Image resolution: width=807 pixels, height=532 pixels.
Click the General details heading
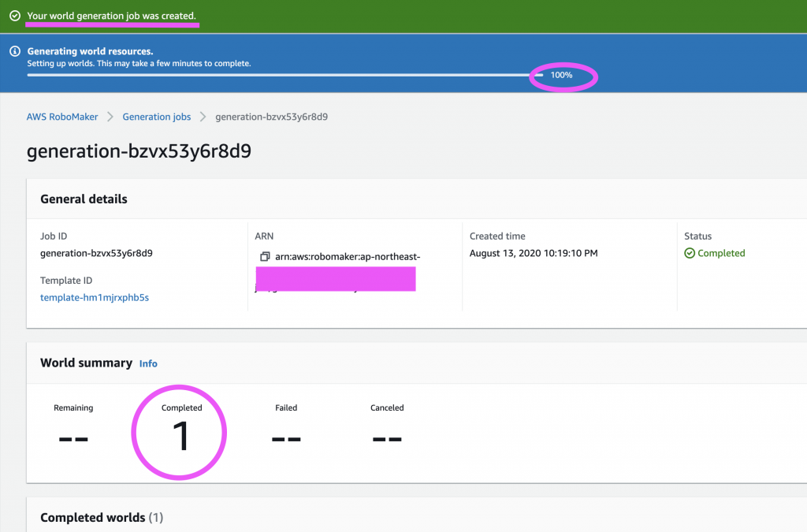84,199
